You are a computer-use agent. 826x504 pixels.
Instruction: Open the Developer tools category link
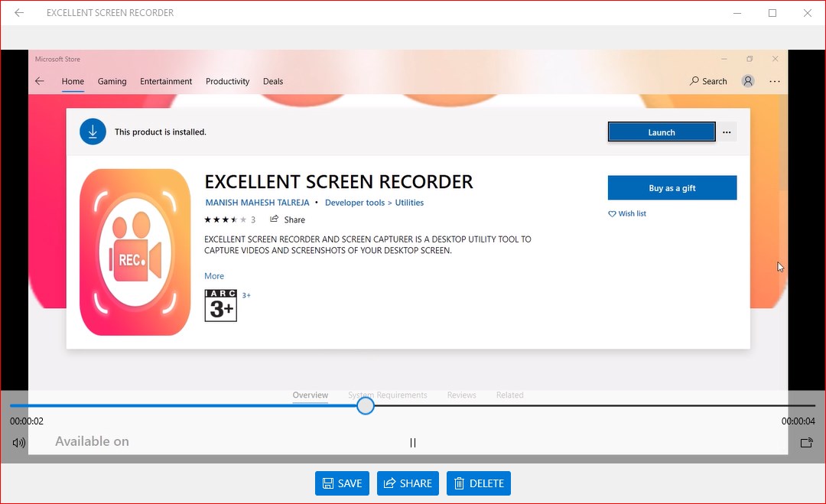pyautogui.click(x=355, y=203)
